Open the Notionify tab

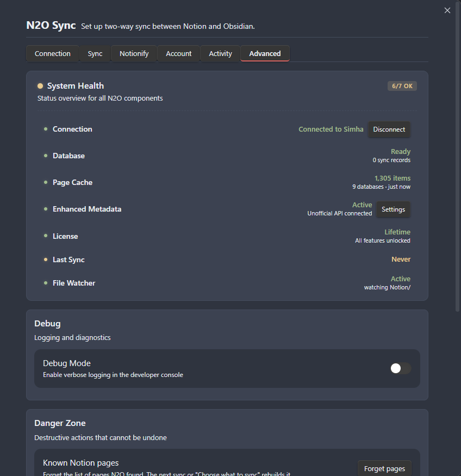coord(134,53)
